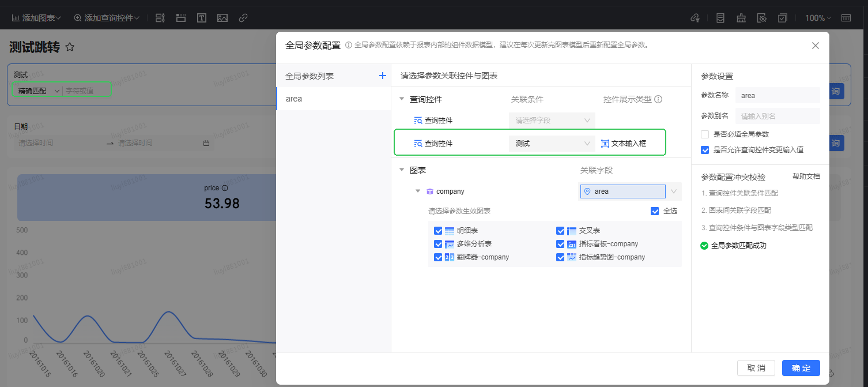Click the star icon beside 测试跳转 title

pos(70,47)
